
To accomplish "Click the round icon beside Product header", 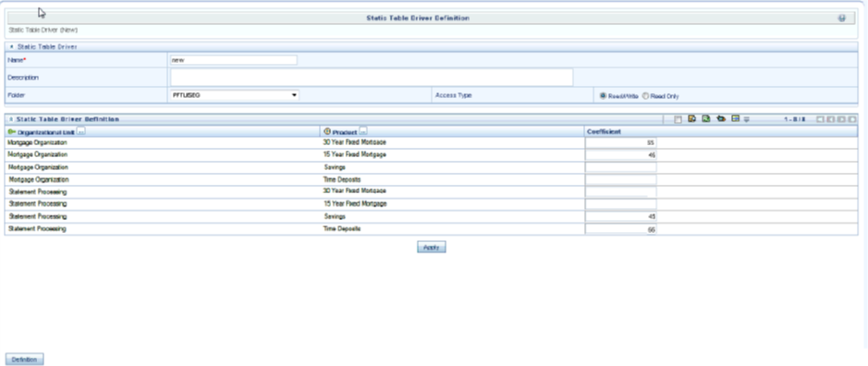I will pos(326,132).
